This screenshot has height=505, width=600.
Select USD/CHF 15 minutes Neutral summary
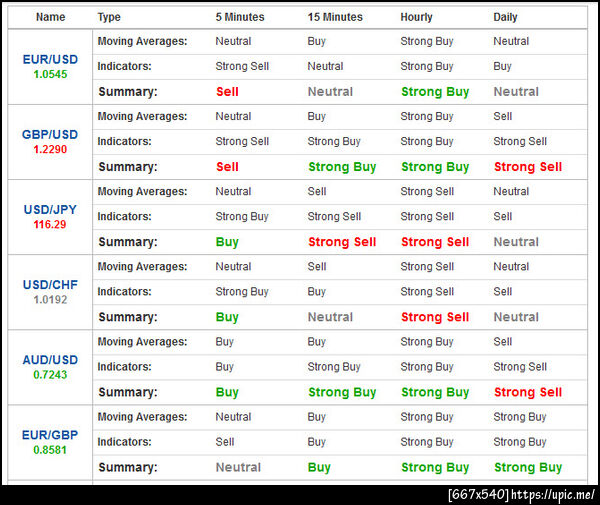[330, 317]
